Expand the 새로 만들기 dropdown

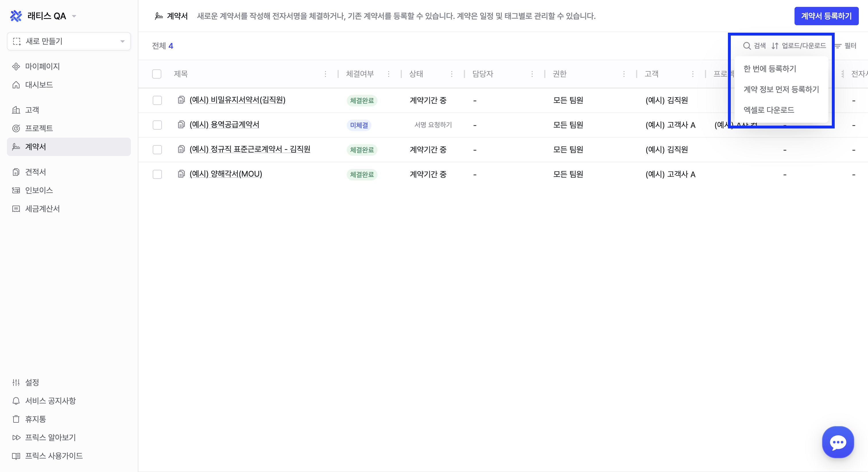(69, 41)
